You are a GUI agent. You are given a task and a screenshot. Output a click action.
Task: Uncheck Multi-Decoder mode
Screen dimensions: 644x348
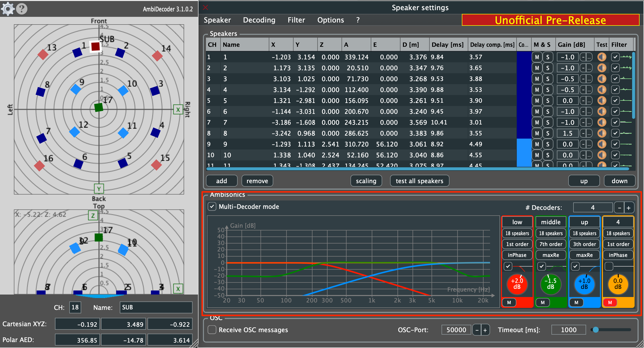click(212, 207)
